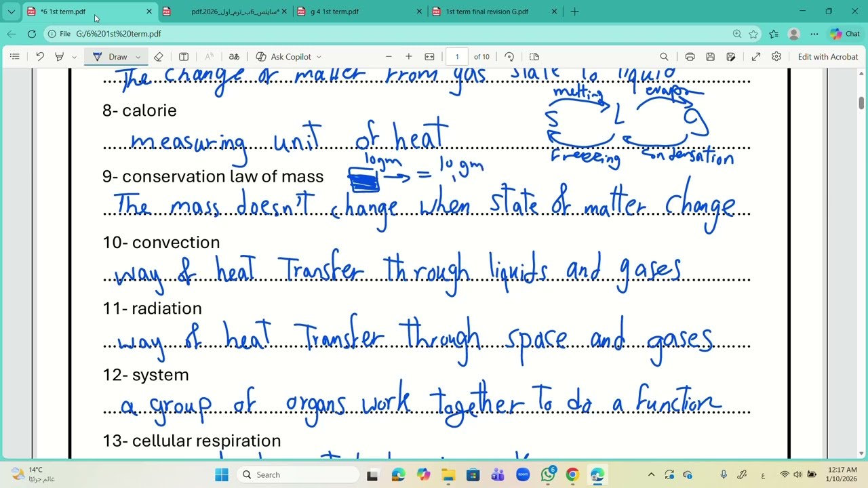The image size is (868, 488).
Task: Click the page number field
Action: tap(457, 57)
